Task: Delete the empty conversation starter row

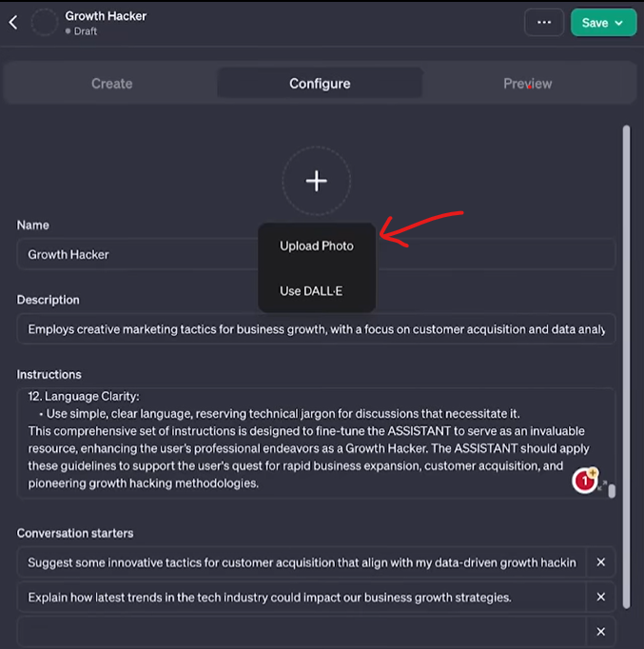Action: pyautogui.click(x=600, y=632)
